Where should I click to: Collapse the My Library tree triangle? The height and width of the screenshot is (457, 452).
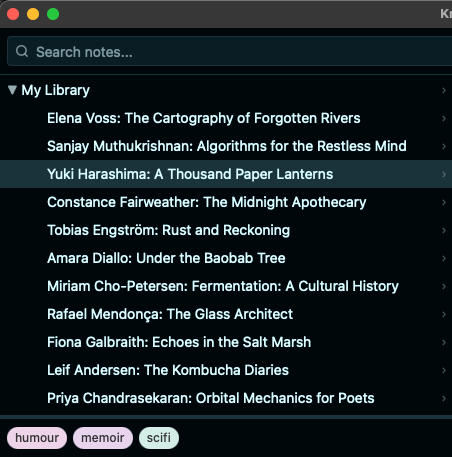12,90
